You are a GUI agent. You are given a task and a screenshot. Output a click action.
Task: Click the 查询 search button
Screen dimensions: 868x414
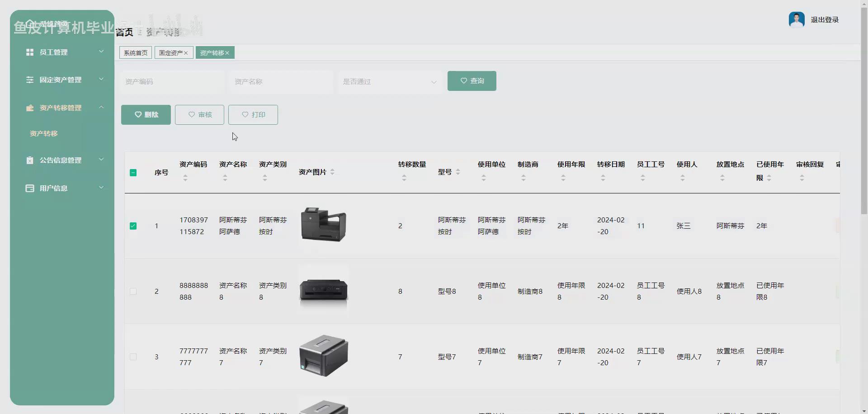(472, 81)
